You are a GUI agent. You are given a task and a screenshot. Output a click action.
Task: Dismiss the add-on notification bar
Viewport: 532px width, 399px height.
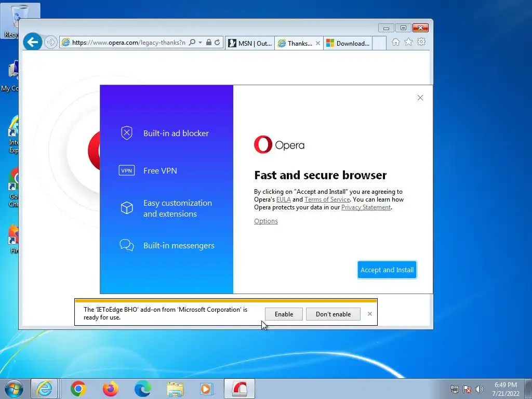point(370,314)
